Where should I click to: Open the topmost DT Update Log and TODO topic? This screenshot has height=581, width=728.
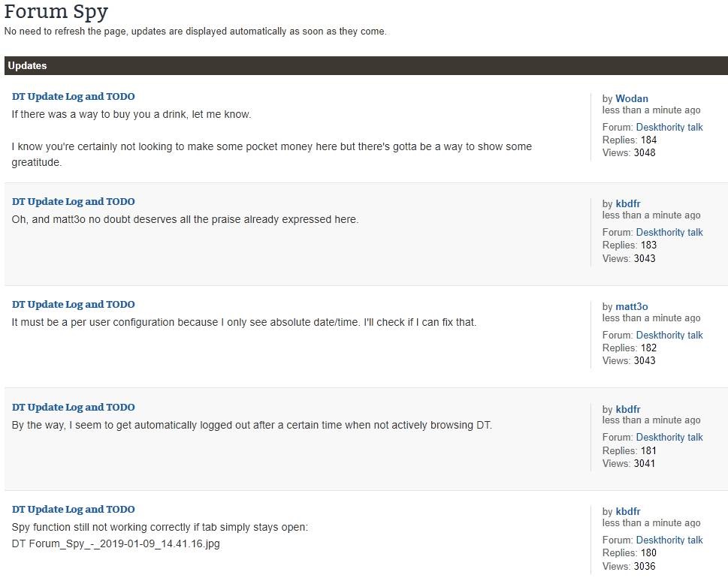(73, 96)
